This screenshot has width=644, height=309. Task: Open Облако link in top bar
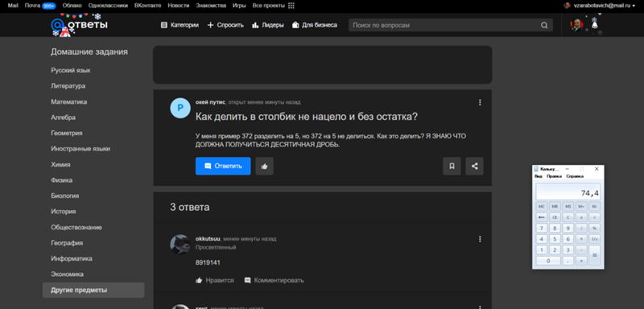click(72, 6)
